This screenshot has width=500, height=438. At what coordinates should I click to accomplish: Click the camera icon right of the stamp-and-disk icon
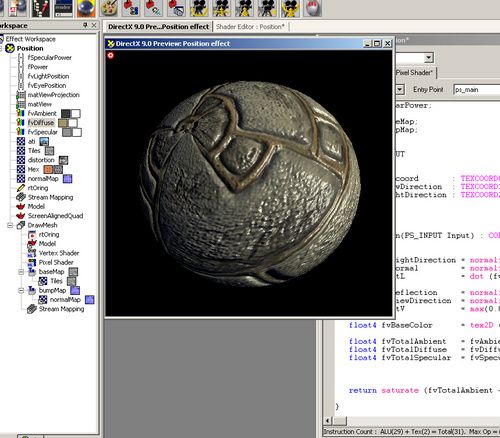tap(199, 8)
